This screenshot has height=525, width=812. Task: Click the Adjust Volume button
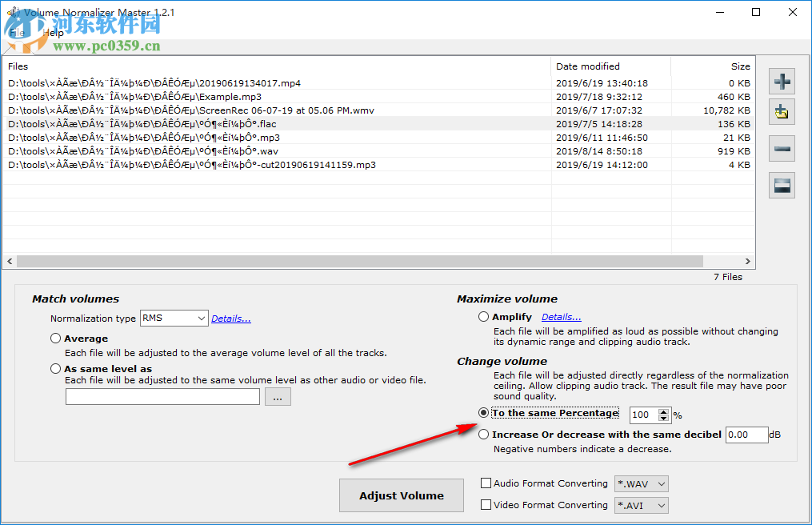[401, 495]
